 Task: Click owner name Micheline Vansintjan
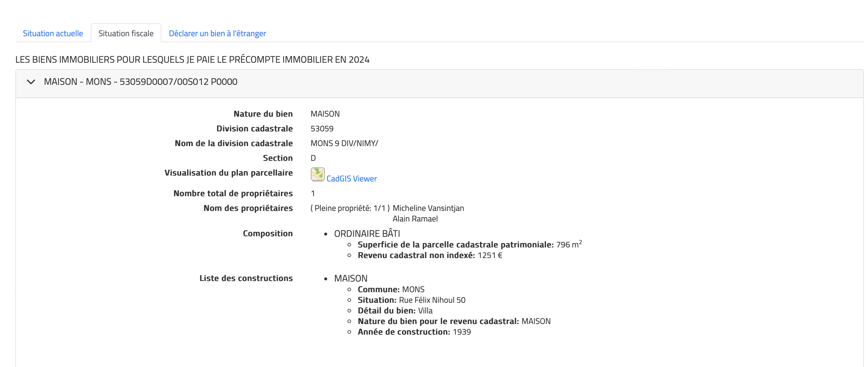(428, 208)
